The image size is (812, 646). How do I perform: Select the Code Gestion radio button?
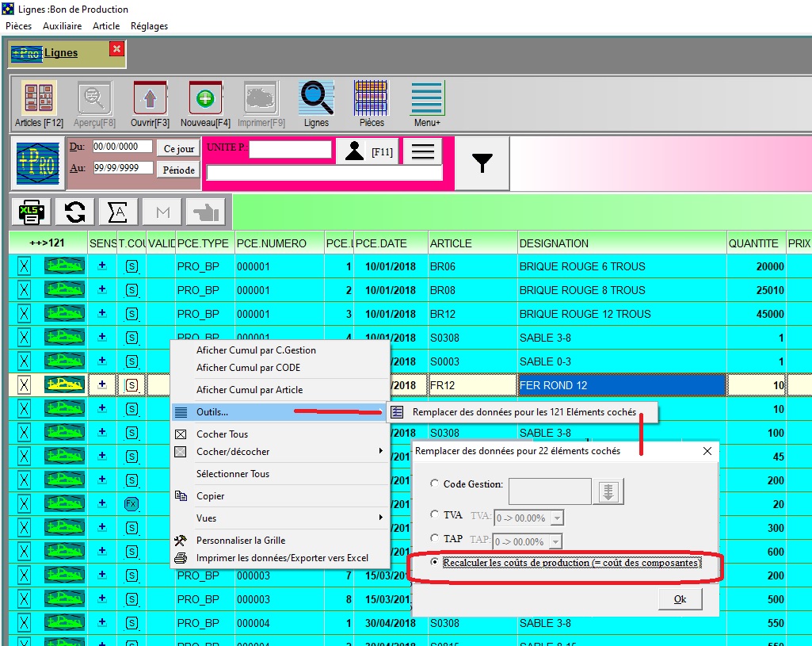click(434, 484)
